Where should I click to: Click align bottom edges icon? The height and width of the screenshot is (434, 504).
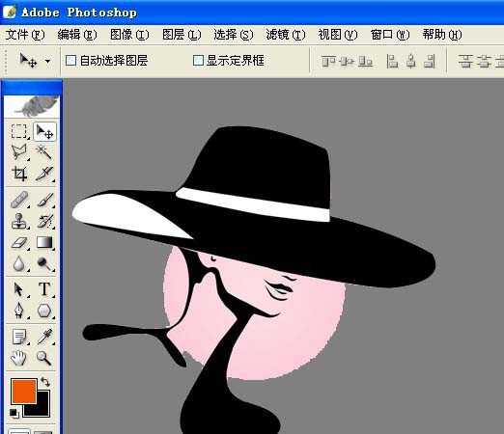pos(365,61)
